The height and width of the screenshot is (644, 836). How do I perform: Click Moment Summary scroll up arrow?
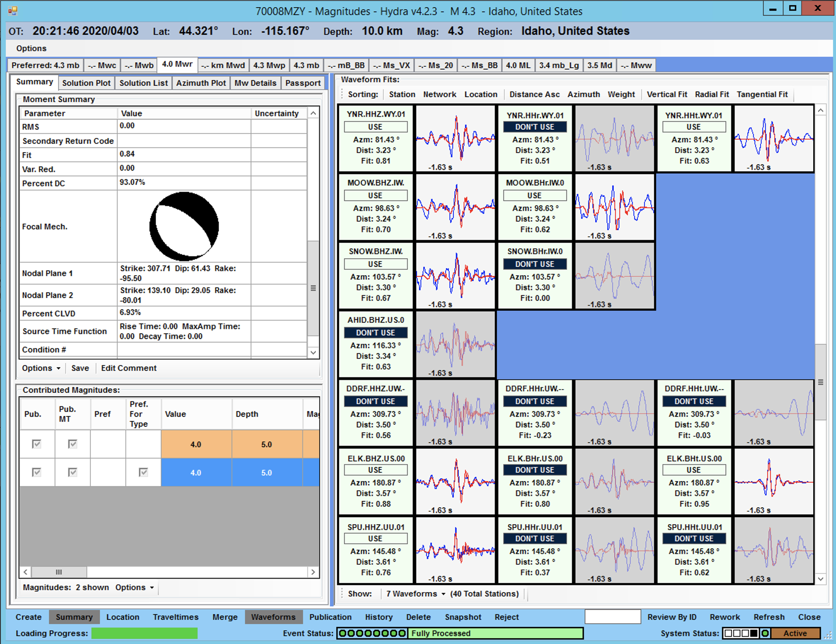coord(313,113)
